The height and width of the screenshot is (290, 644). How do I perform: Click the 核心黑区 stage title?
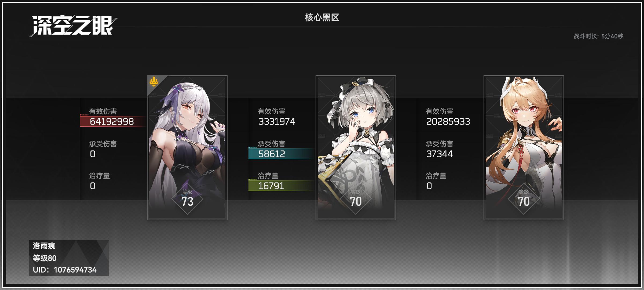coord(322,18)
